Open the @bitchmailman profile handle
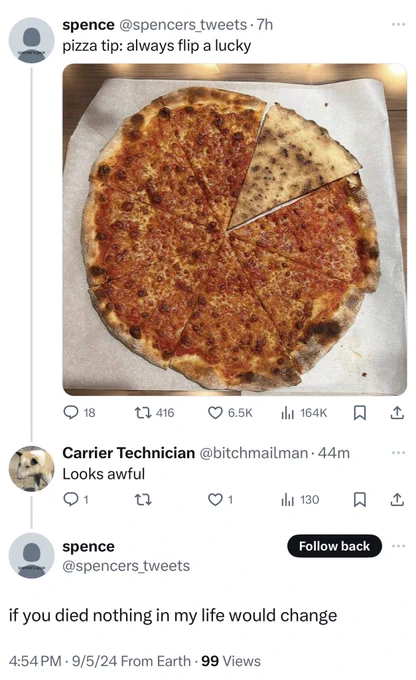 tap(254, 453)
